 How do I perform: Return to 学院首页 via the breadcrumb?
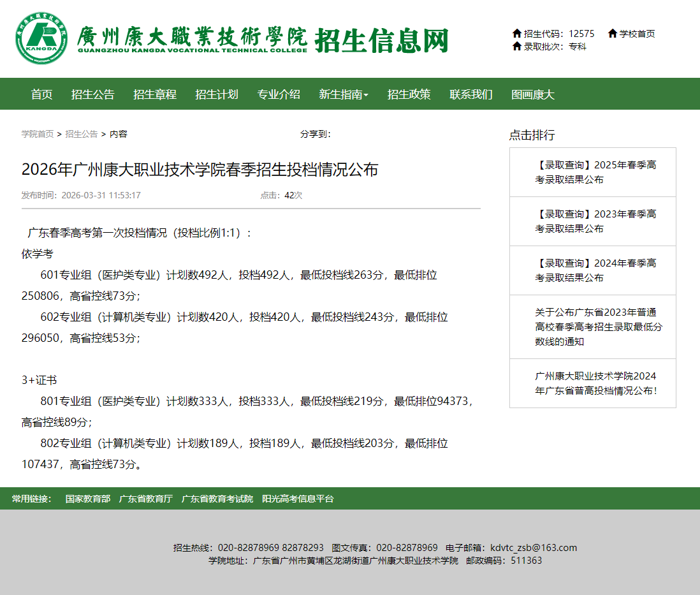click(x=36, y=135)
